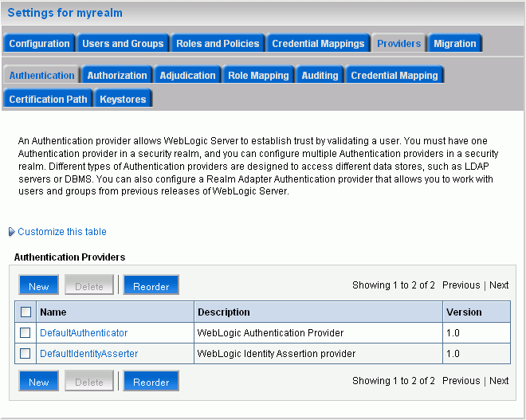
Task: Click the Previous link below the table
Action: point(461,381)
